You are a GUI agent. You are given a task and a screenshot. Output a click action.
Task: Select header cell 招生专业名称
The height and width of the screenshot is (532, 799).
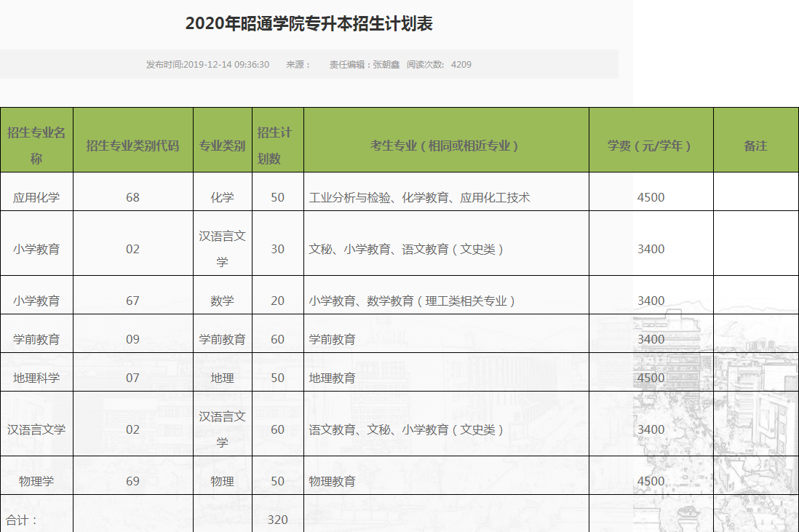tap(36, 140)
